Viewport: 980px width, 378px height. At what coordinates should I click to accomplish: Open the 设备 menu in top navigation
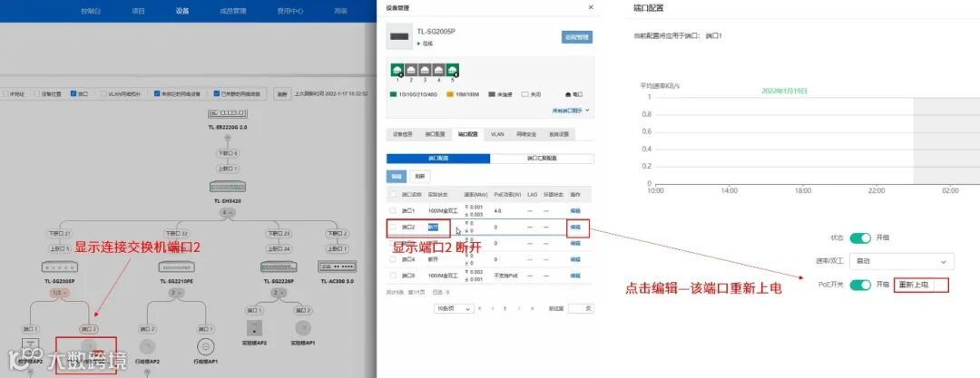(182, 11)
